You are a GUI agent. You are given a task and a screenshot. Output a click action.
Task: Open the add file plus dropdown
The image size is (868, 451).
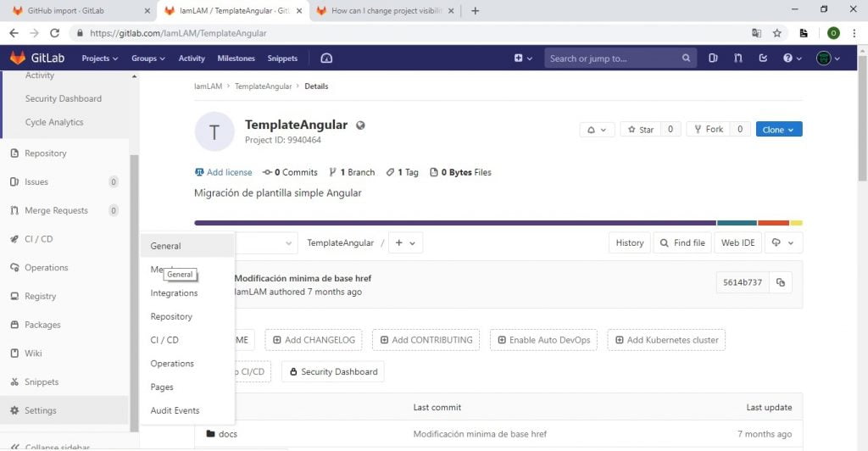[x=406, y=243]
